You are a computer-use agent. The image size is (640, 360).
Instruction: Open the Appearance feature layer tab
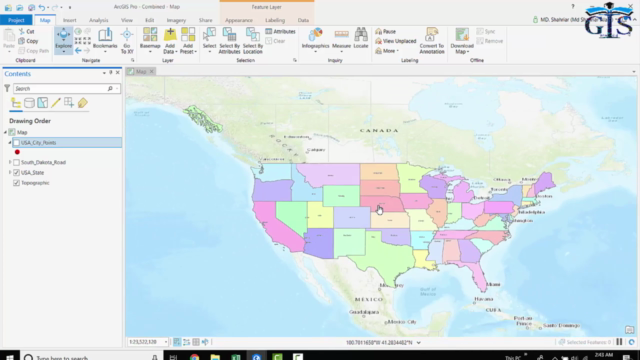[x=239, y=20]
